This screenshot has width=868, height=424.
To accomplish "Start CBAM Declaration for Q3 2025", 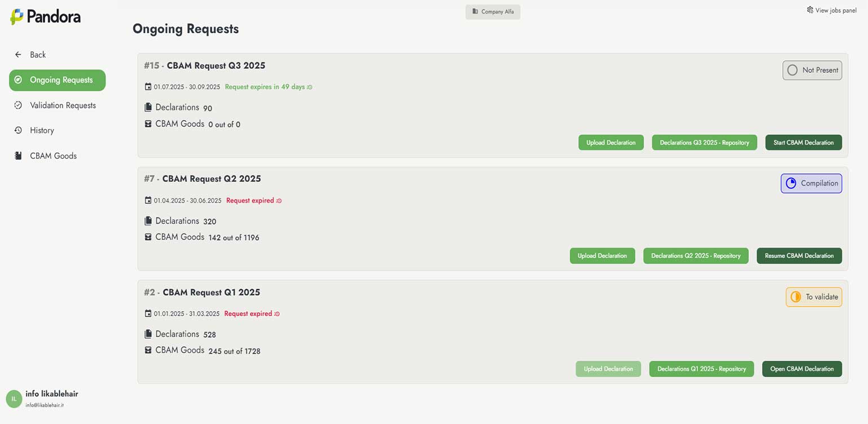I will (x=803, y=143).
